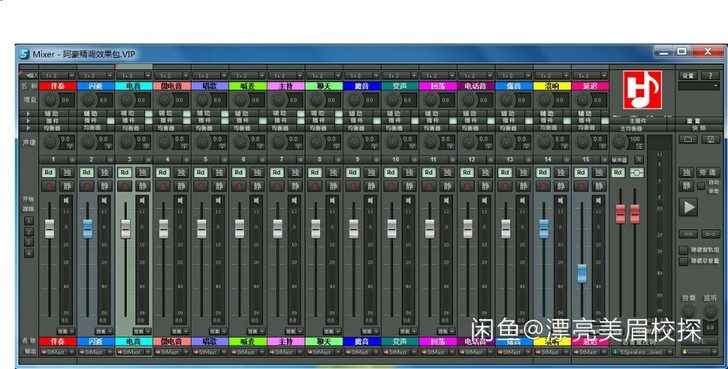
Task: Click speaker icon above 混响 level meter
Action: pyautogui.click(x=561, y=201)
